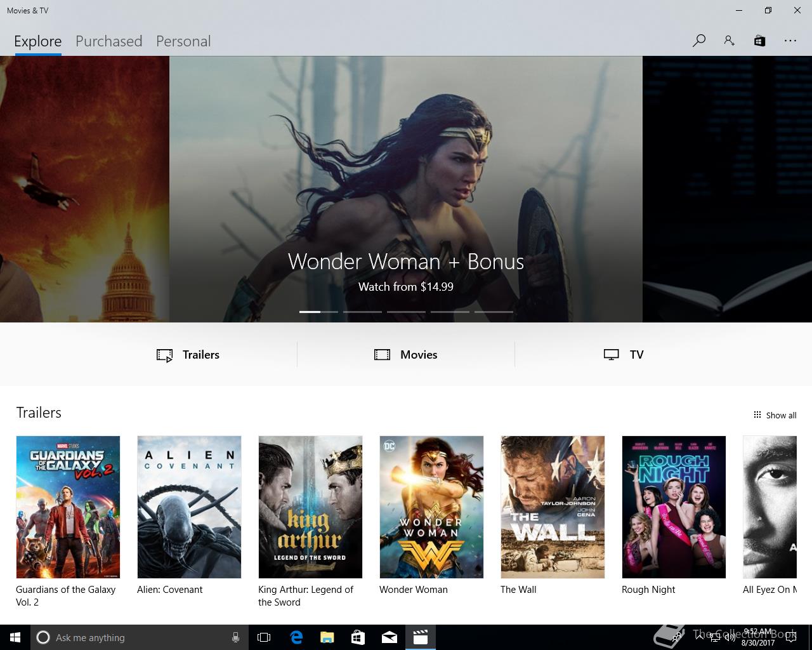812x650 pixels.
Task: Click the 'The Wall' title text
Action: tap(518, 590)
